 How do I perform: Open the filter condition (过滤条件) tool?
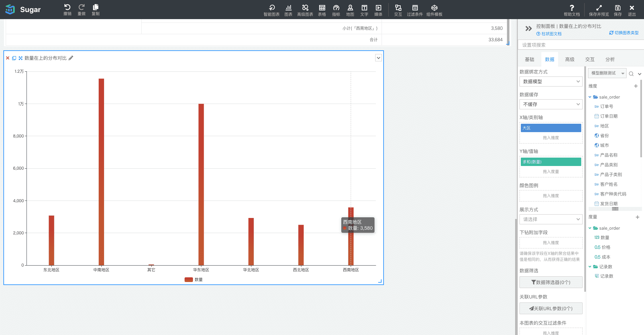[415, 10]
